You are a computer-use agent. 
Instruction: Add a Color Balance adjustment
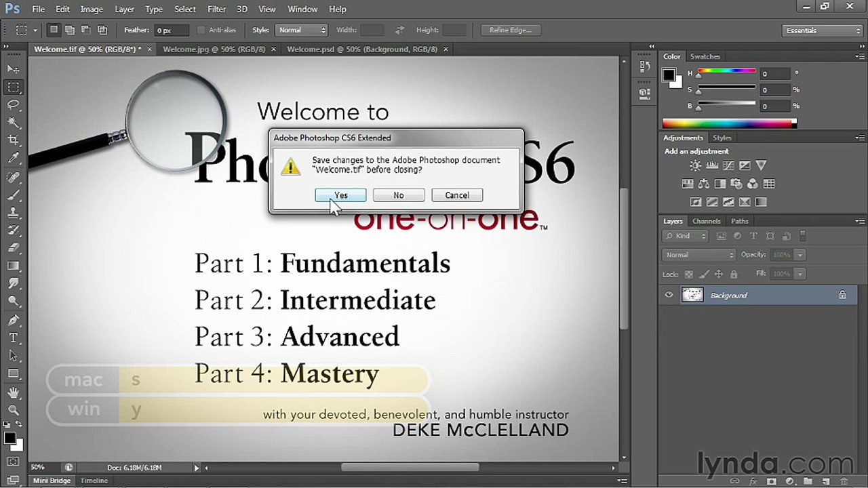point(704,184)
